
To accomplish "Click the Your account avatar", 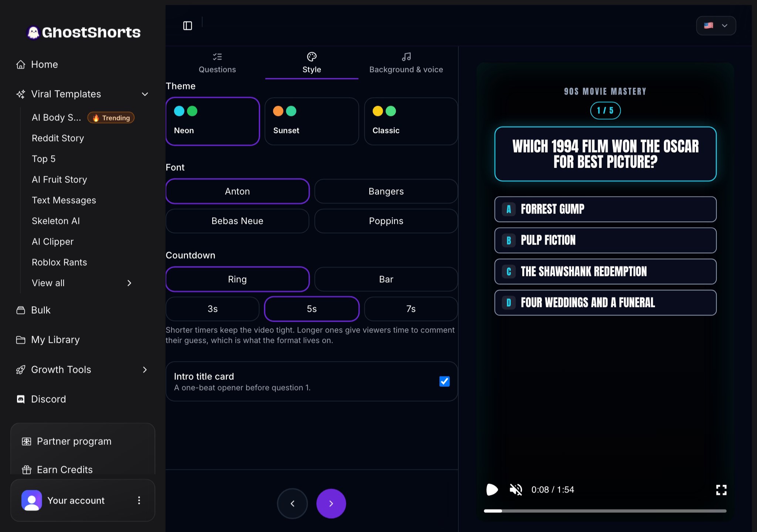I will click(x=32, y=500).
